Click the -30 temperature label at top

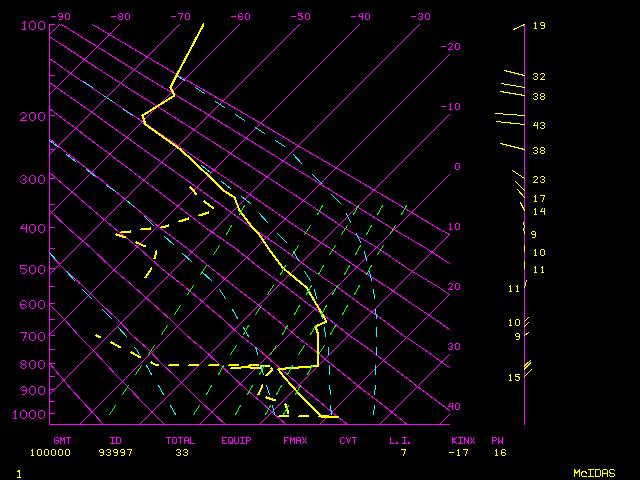click(420, 17)
